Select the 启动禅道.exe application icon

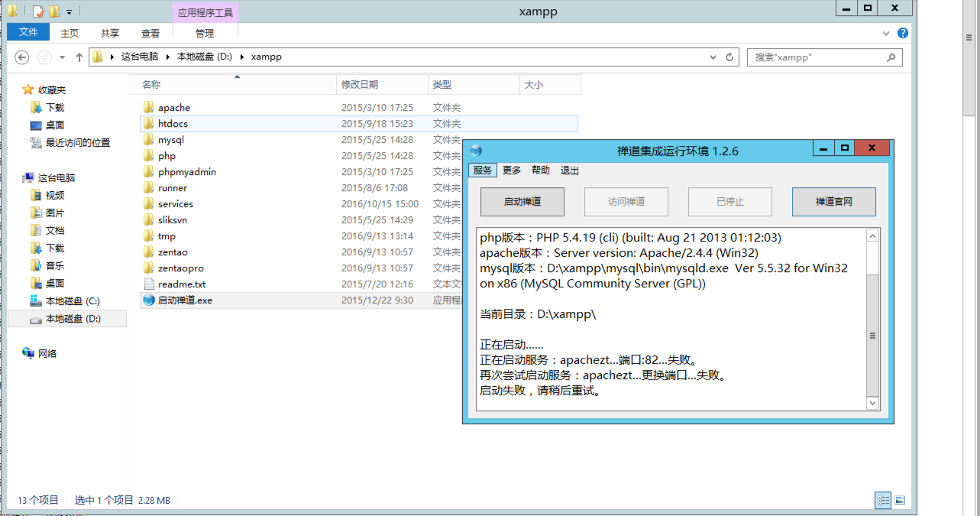click(x=149, y=300)
